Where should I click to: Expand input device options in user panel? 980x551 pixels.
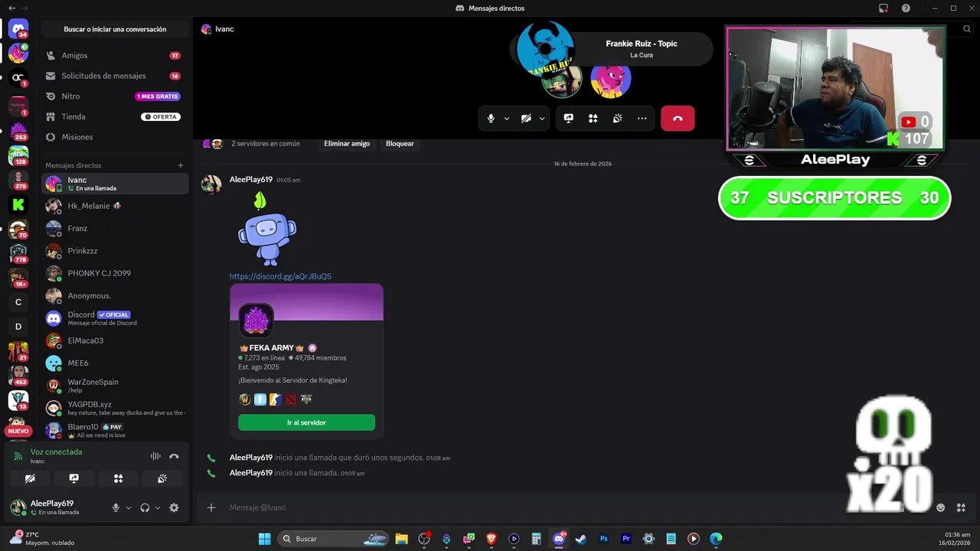(128, 507)
